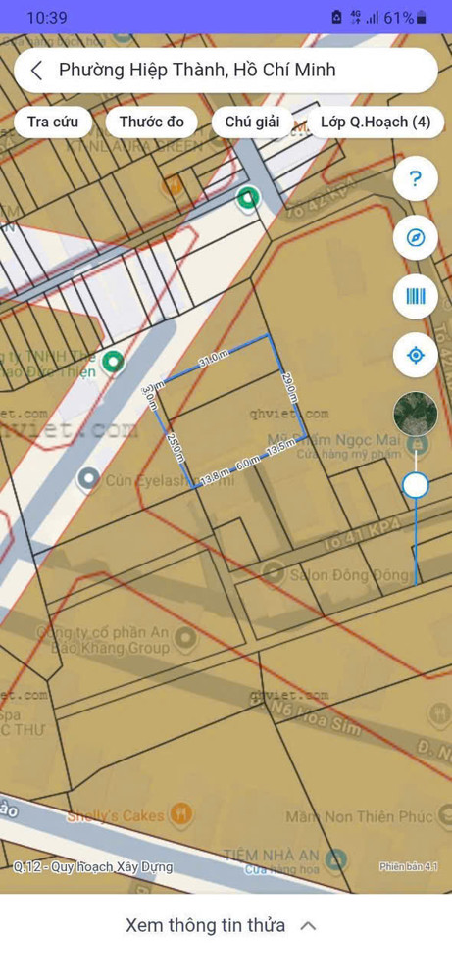Viewport: 452px width, 980px height.
Task: Tap the green marker near Bảo Đức Thiện
Action: 113,362
